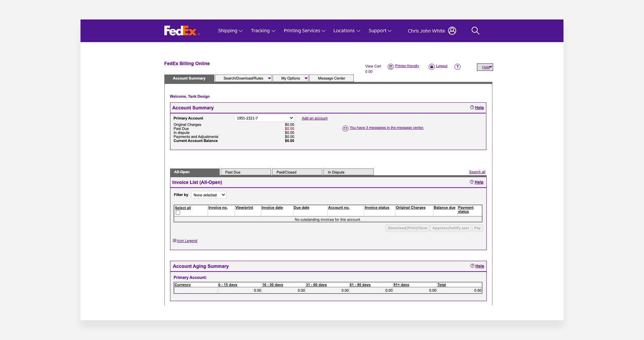
Task: Click the Current Account Balance label
Action: point(196,141)
